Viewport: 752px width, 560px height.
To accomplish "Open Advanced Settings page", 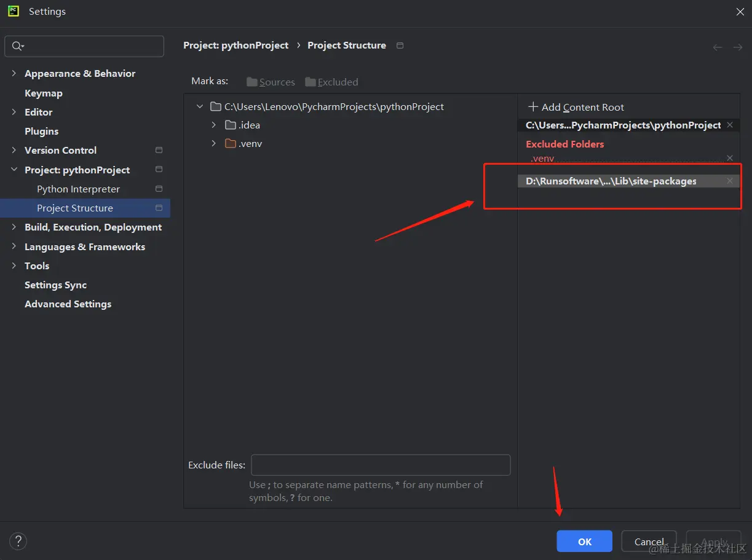I will 68,304.
